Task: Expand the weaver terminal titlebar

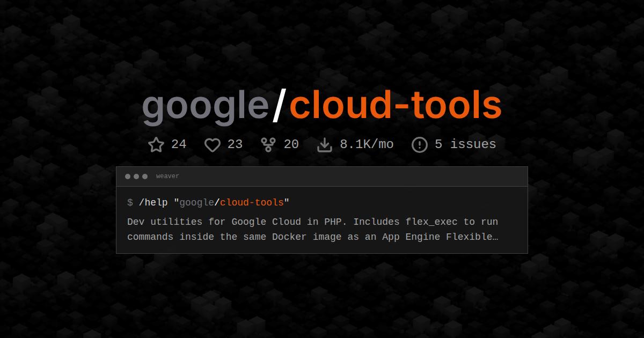Action: click(322, 176)
